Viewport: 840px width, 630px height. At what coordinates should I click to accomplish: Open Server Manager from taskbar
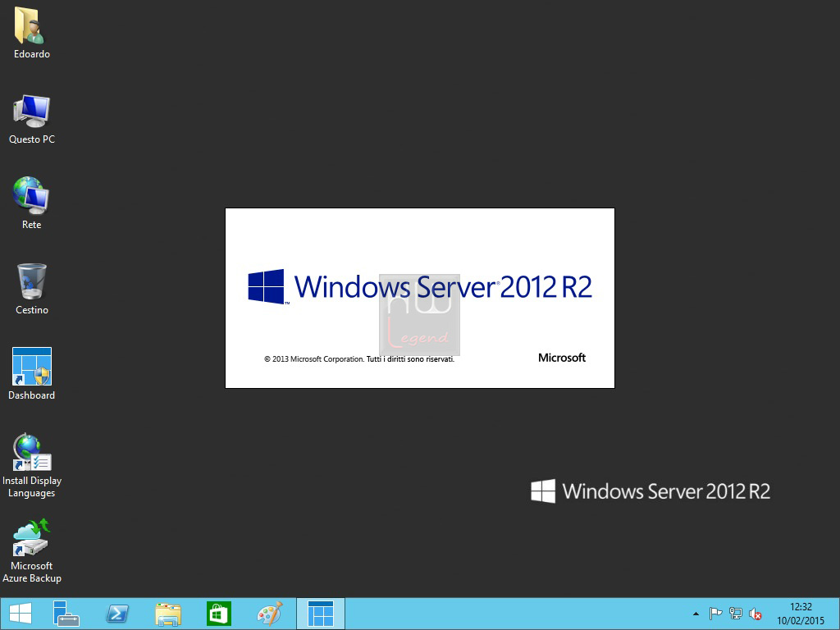coord(66,614)
